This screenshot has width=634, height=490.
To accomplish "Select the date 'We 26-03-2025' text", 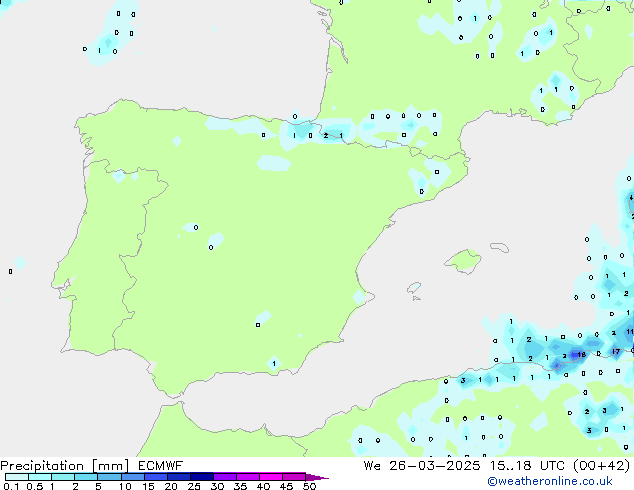I will point(422,466).
